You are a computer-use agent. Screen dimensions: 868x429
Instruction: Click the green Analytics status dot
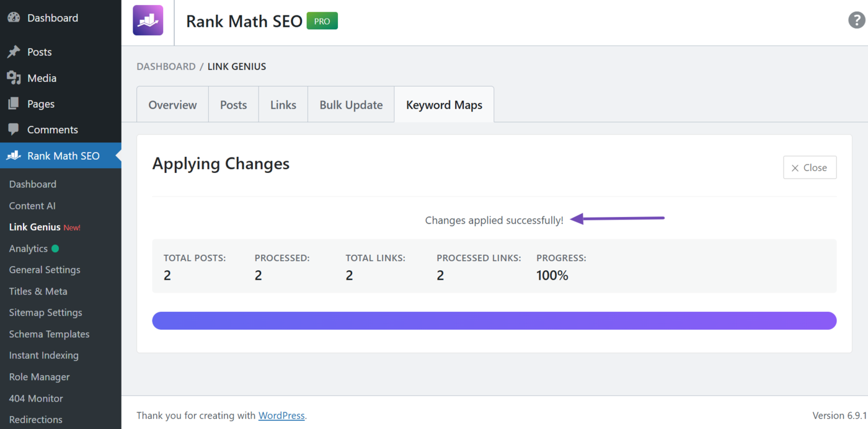coord(55,249)
